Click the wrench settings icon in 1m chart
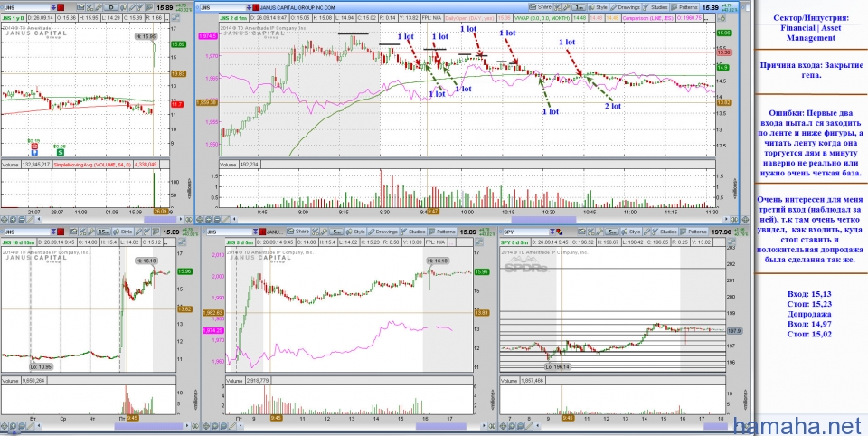 coord(566,7)
